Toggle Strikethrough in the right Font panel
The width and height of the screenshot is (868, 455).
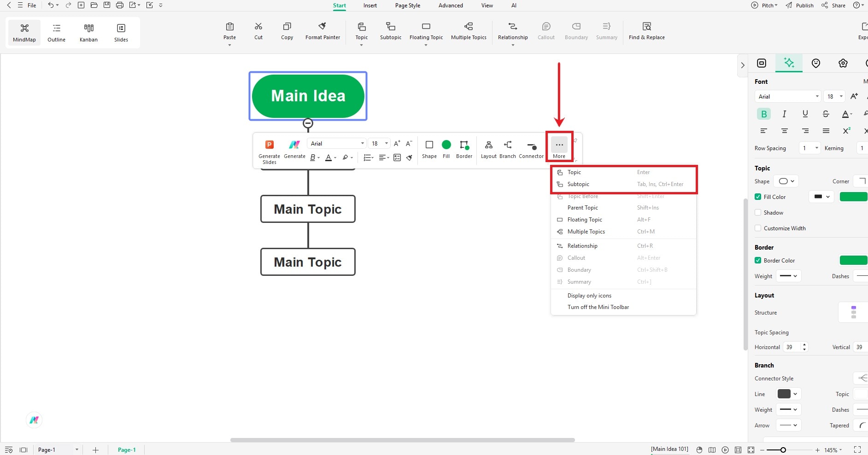826,114
